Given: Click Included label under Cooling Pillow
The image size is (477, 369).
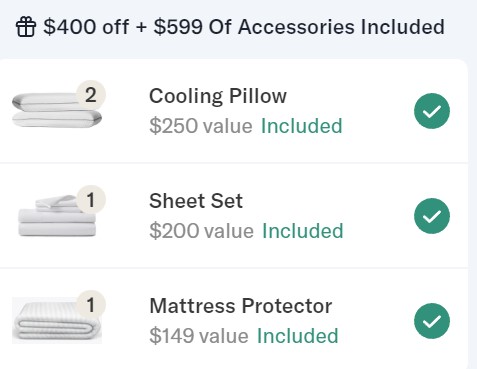Looking at the screenshot, I should click(302, 126).
